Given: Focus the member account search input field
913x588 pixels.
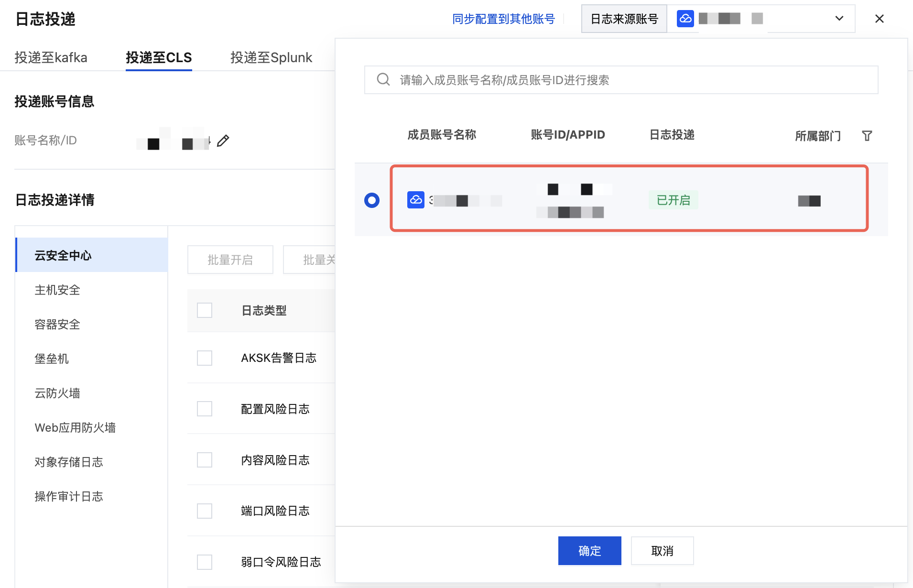Looking at the screenshot, I should tap(621, 80).
